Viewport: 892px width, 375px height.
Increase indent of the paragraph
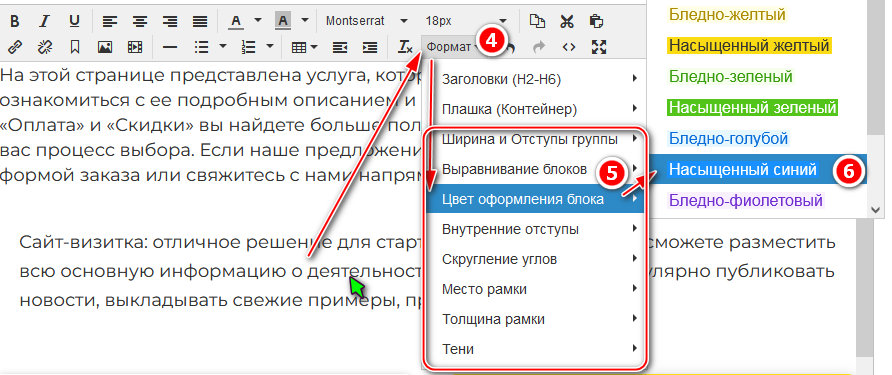coord(370,47)
